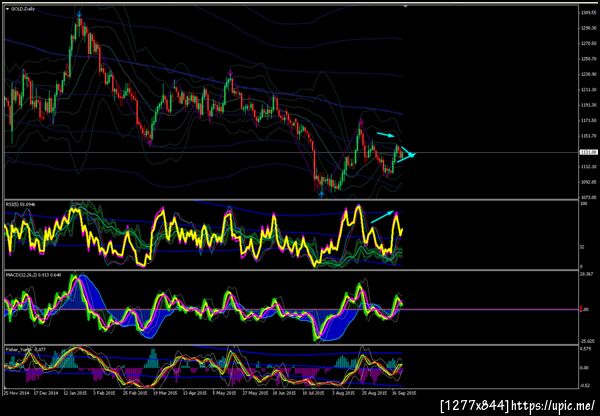The width and height of the screenshot is (600, 416).
Task: Click the 17 Dec 2014 date label
Action: (x=47, y=393)
